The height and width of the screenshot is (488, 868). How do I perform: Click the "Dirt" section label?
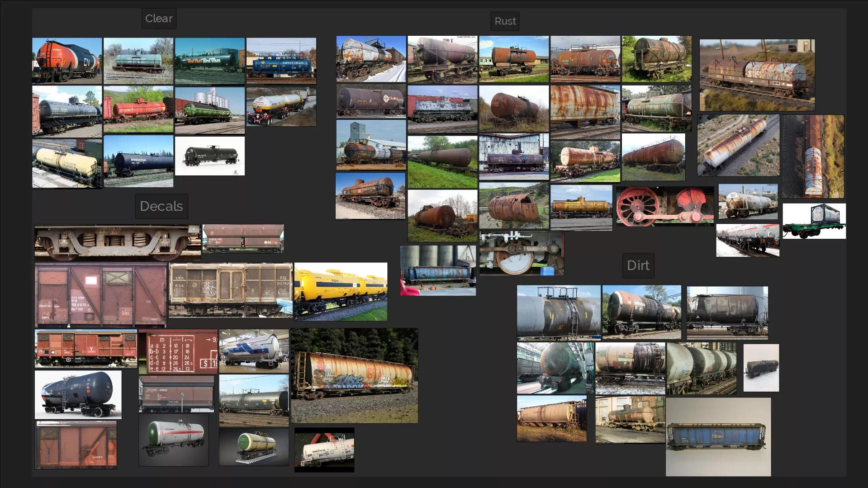[x=638, y=265]
